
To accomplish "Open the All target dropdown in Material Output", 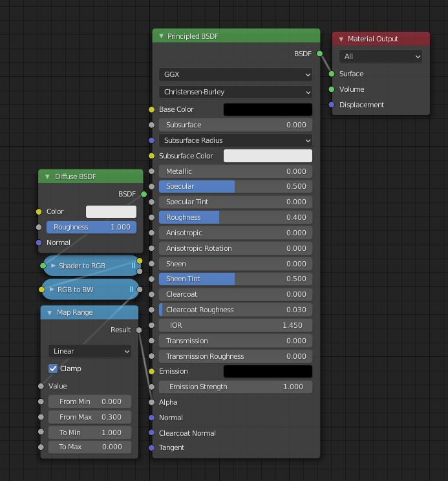I will (x=381, y=56).
